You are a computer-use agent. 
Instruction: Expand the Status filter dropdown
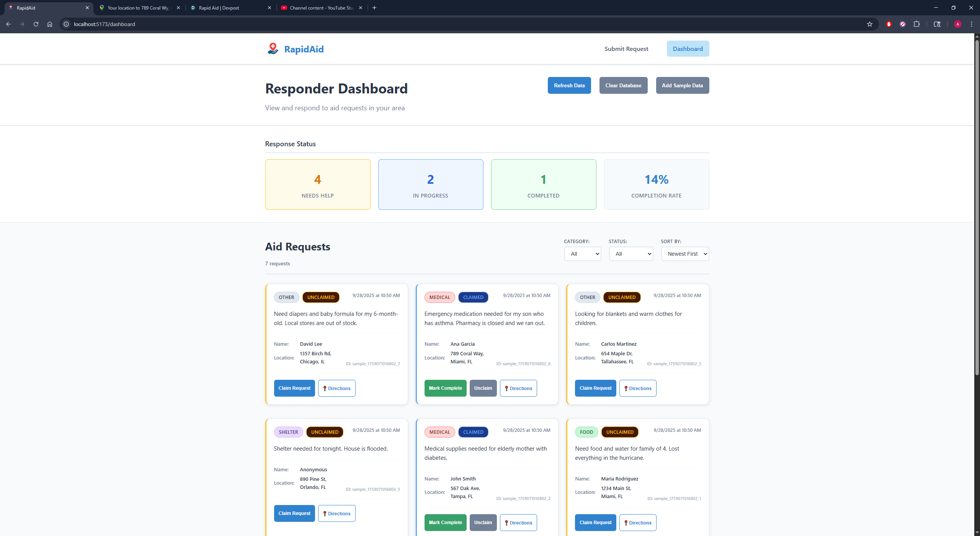[x=631, y=254]
